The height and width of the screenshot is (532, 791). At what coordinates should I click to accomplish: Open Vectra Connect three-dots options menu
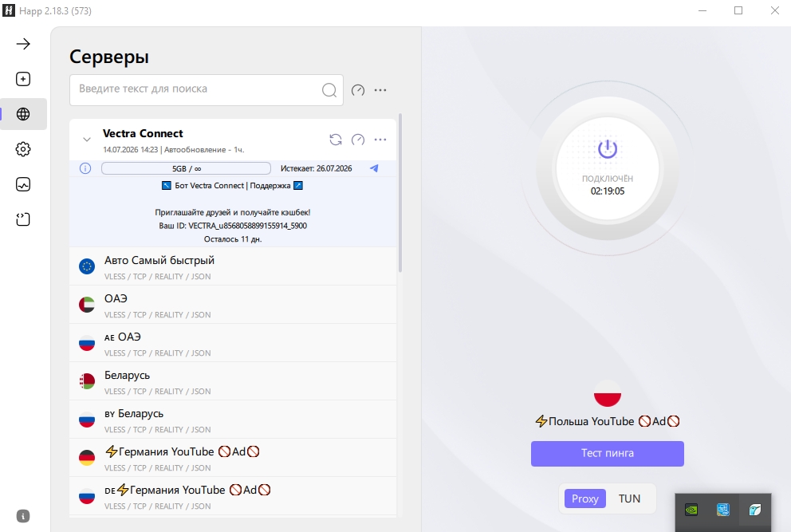(380, 140)
